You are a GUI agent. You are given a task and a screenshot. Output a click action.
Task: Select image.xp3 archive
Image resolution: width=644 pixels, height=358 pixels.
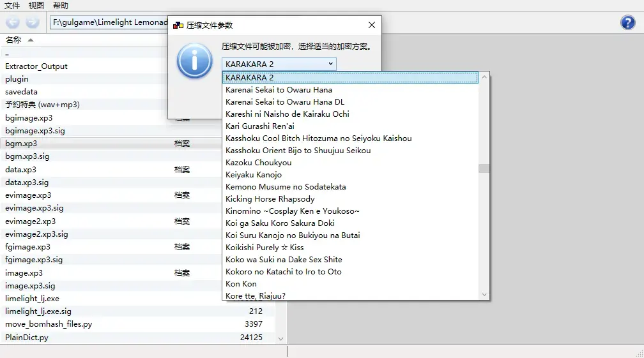[24, 272]
